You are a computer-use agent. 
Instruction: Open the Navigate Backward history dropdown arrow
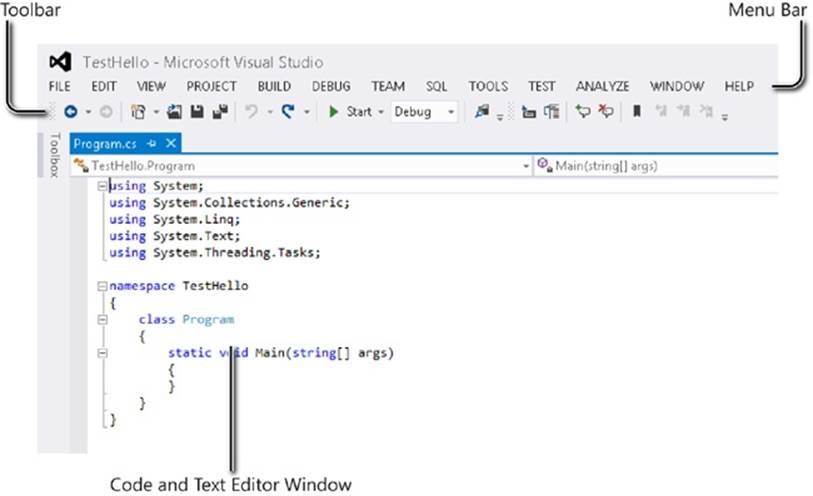click(x=88, y=112)
